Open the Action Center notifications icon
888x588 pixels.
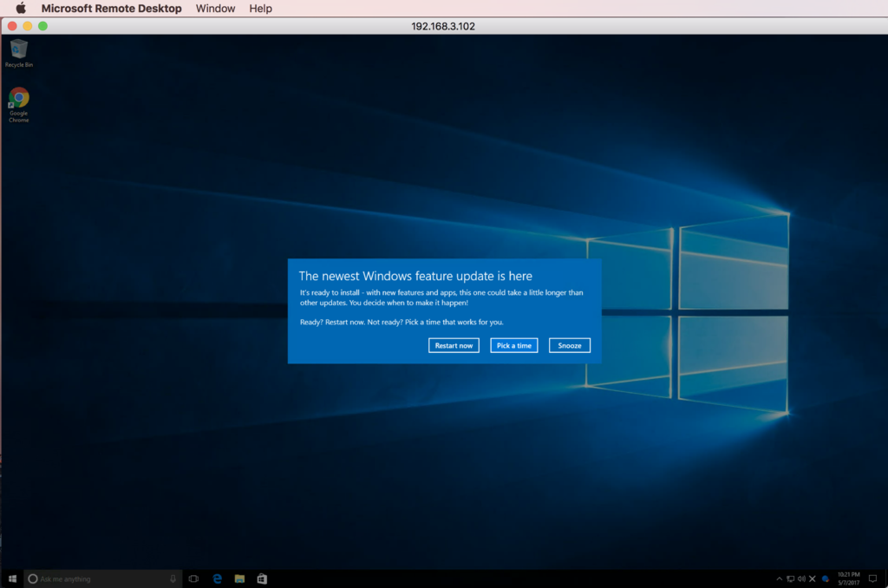[872, 578]
